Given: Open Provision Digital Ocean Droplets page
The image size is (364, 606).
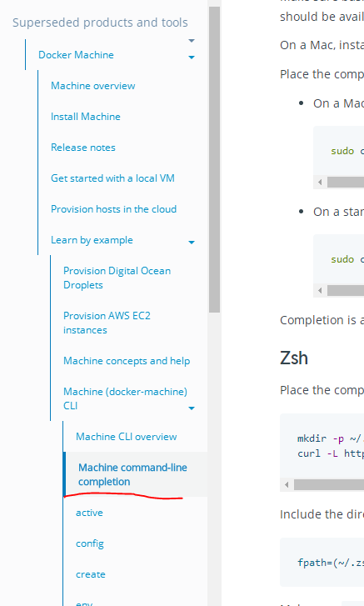Looking at the screenshot, I should coord(117,278).
